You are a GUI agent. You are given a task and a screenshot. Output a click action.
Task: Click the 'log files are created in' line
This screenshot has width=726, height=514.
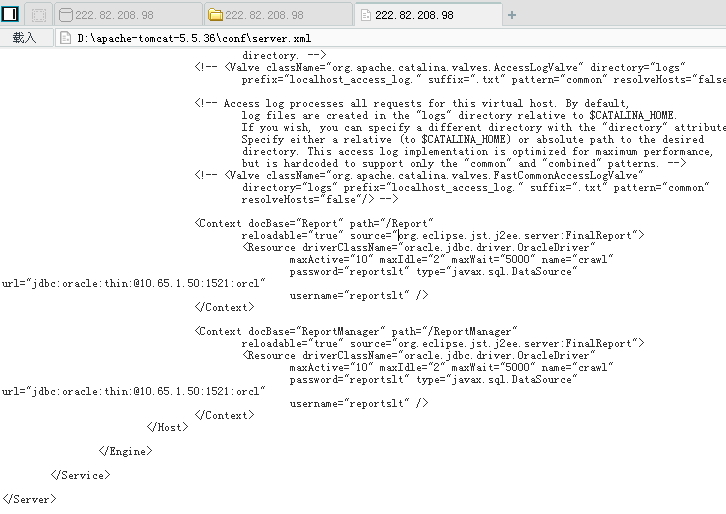point(459,115)
